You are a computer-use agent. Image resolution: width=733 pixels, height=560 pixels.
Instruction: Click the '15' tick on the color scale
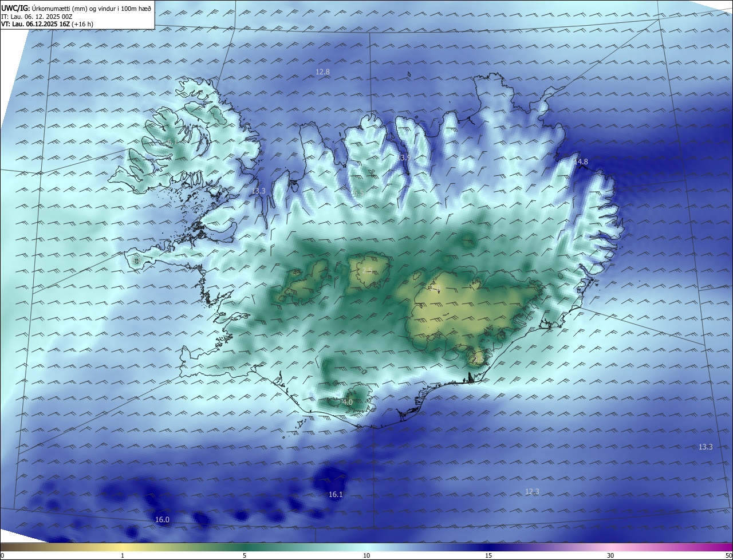coord(488,555)
